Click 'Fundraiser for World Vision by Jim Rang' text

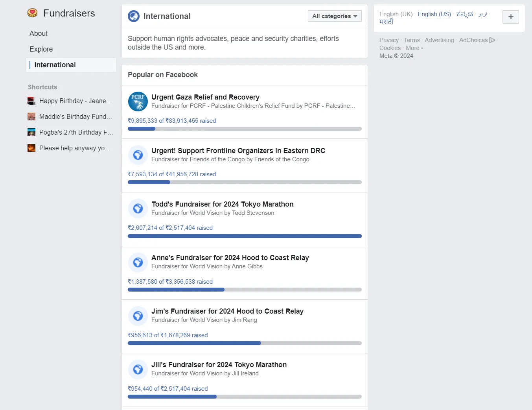pyautogui.click(x=204, y=320)
